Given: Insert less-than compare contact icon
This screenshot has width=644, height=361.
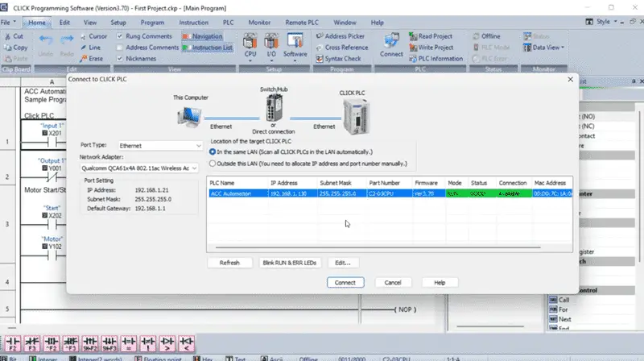Looking at the screenshot, I should (x=187, y=343).
